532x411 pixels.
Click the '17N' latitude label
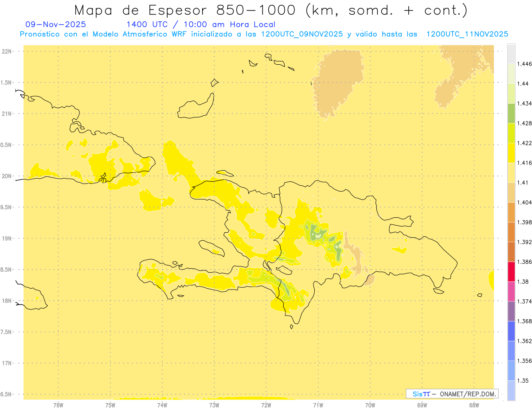[7, 363]
